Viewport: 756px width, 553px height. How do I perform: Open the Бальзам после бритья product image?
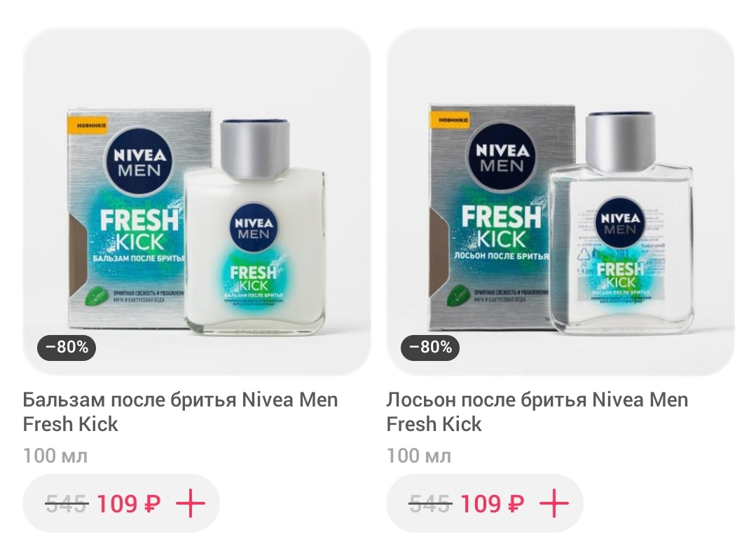(x=197, y=202)
